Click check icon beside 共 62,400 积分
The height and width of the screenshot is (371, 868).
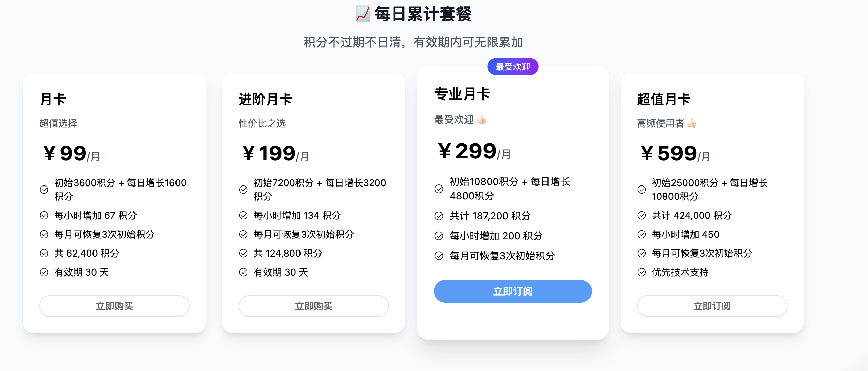tap(44, 253)
